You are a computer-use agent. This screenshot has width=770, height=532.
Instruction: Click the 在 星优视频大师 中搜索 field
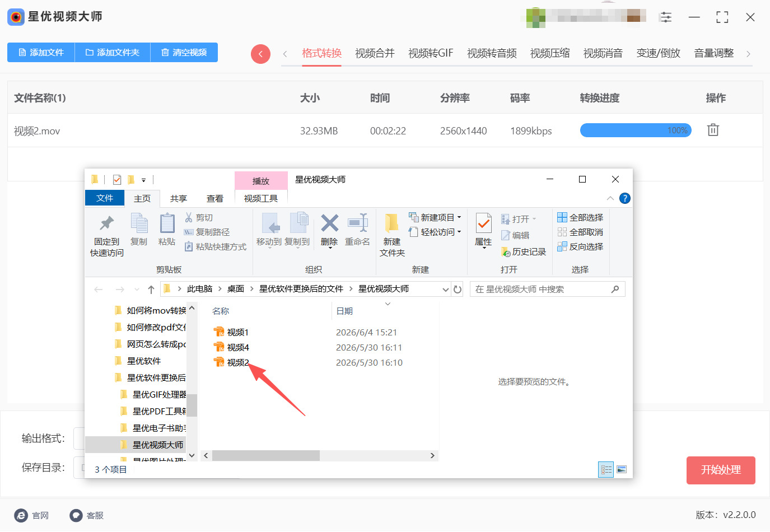pos(547,289)
